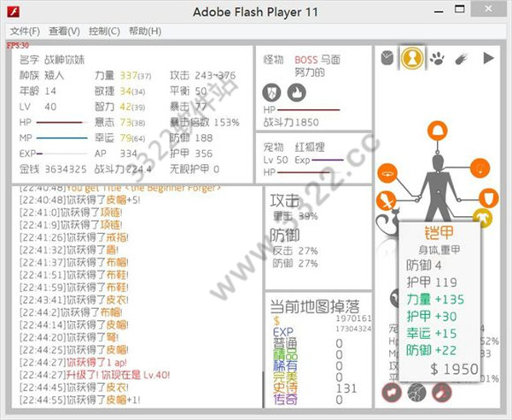This screenshot has width=512, height=420.
Task: Open the 帮助(H) menu
Action: click(145, 32)
